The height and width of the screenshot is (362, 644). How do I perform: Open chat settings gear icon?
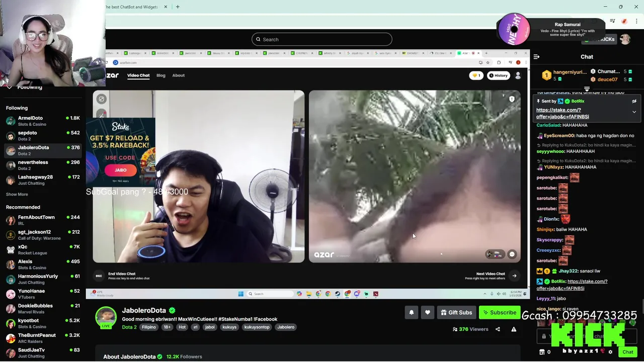coord(610,352)
